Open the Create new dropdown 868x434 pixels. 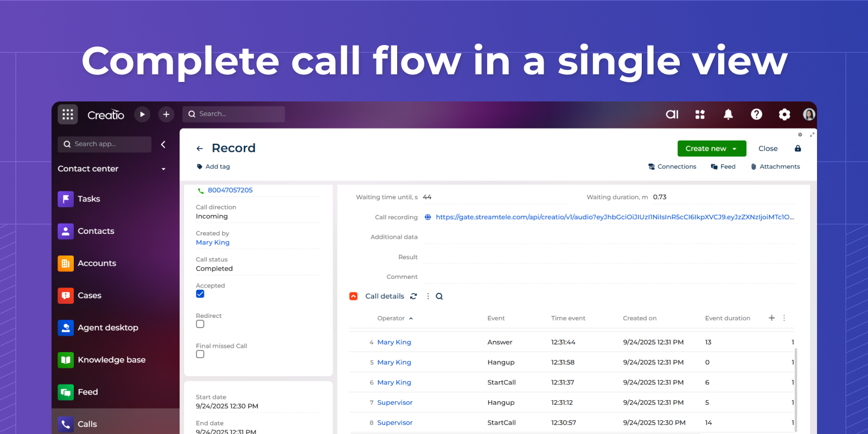[735, 149]
